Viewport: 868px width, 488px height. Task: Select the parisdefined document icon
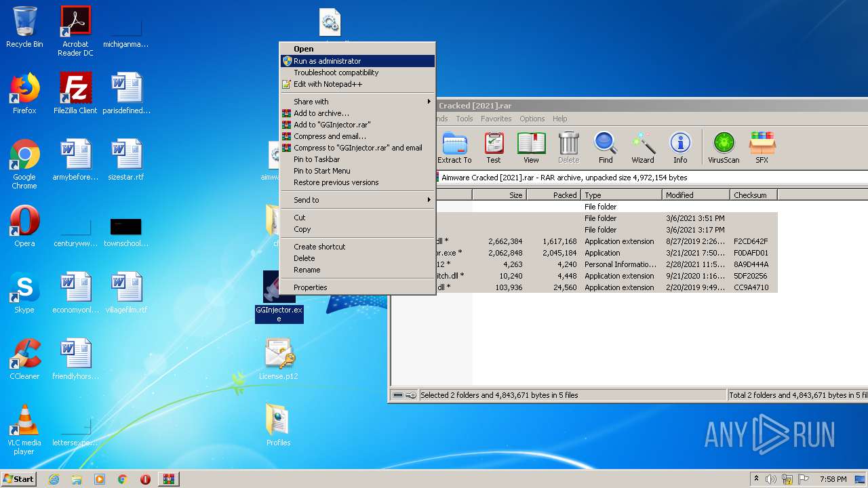pos(126,94)
